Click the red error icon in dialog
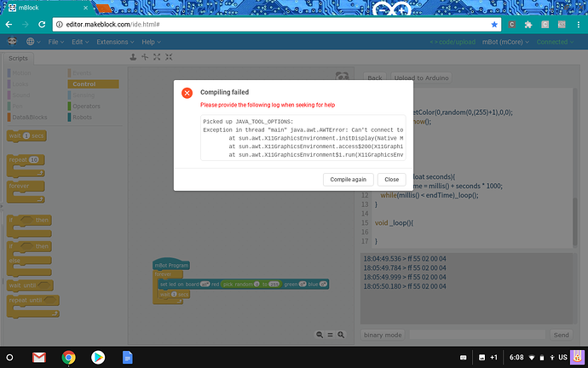588x368 pixels. [x=187, y=93]
